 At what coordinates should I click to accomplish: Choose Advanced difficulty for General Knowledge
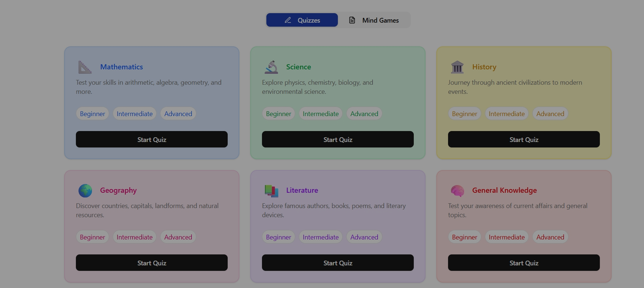coord(550,237)
